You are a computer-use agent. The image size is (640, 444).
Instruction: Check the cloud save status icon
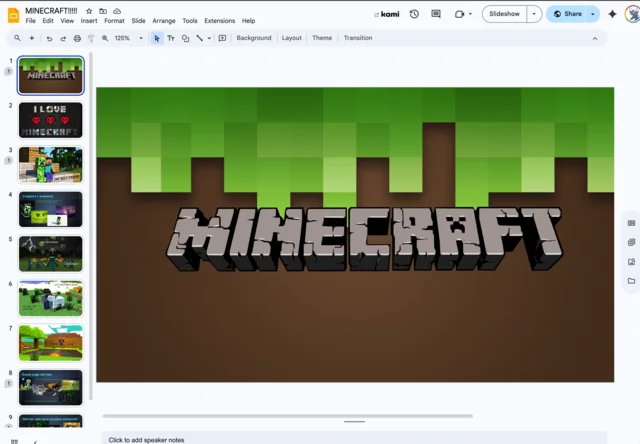point(117,11)
